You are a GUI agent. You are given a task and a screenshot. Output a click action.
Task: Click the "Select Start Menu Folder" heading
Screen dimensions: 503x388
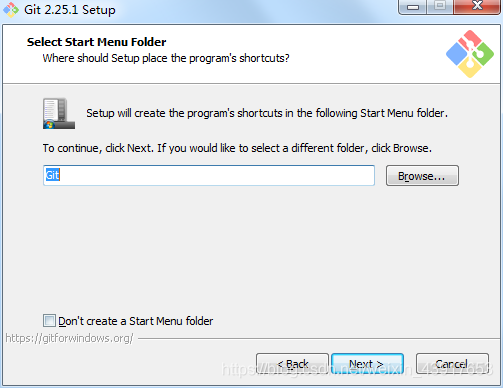[96, 42]
